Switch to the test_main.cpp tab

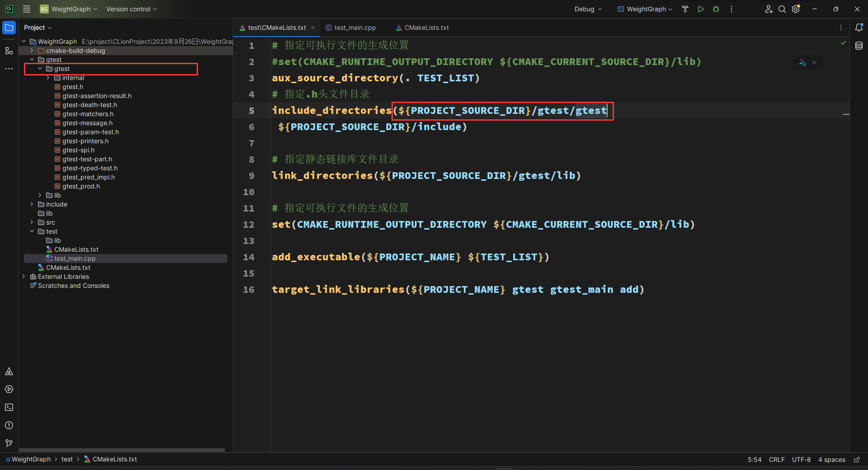[355, 28]
